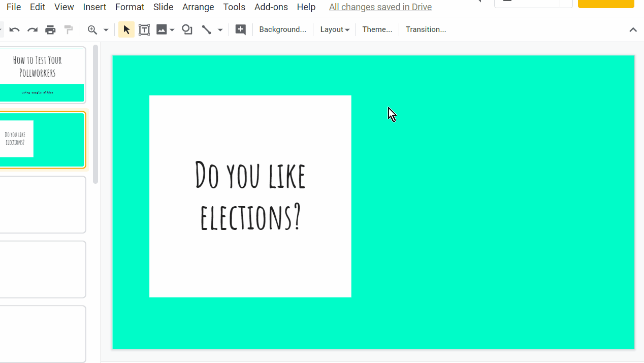The width and height of the screenshot is (644, 363).
Task: Select the Do you like elections slide thumbnail
Action: tap(42, 140)
